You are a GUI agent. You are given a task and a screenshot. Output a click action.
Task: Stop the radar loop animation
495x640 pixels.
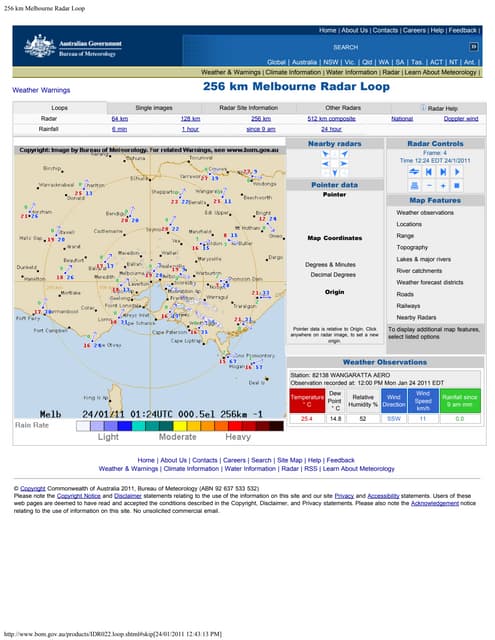coord(457,186)
